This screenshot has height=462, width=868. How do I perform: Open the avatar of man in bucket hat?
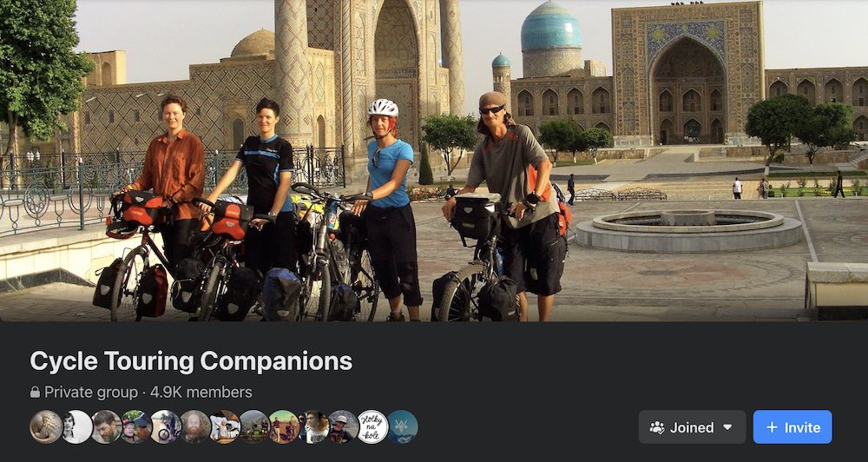[x=343, y=426]
